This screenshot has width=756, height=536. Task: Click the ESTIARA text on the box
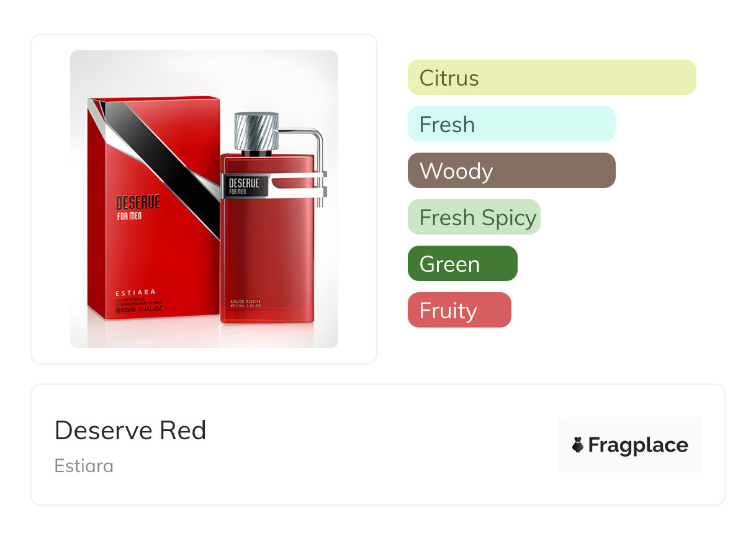tap(135, 292)
